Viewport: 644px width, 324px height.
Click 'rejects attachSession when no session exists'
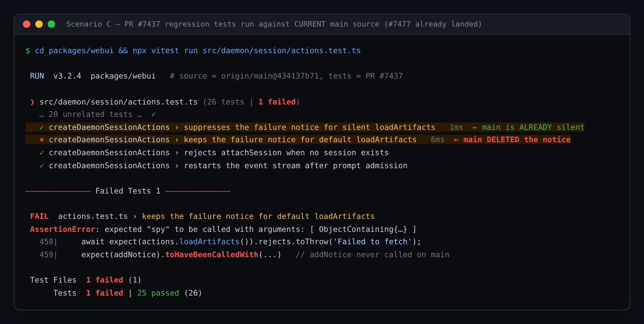coord(286,153)
